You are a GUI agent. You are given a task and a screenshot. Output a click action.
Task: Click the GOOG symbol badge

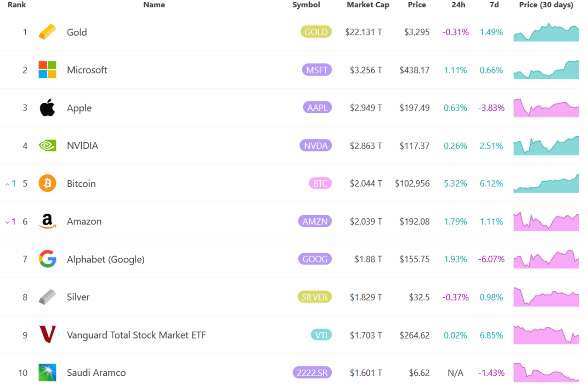tap(315, 259)
